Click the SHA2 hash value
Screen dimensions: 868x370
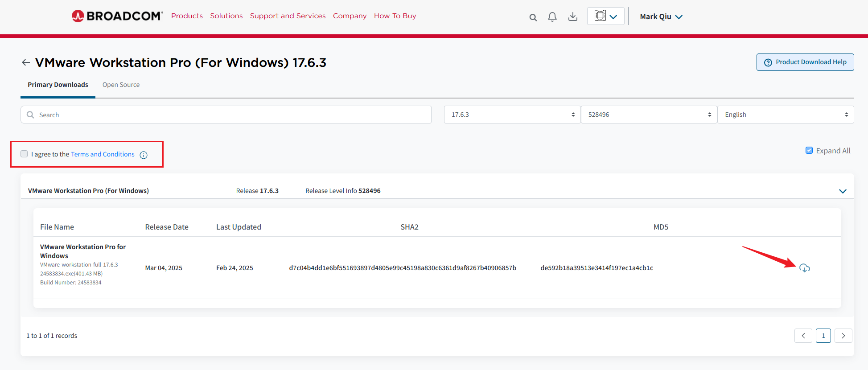tap(403, 268)
